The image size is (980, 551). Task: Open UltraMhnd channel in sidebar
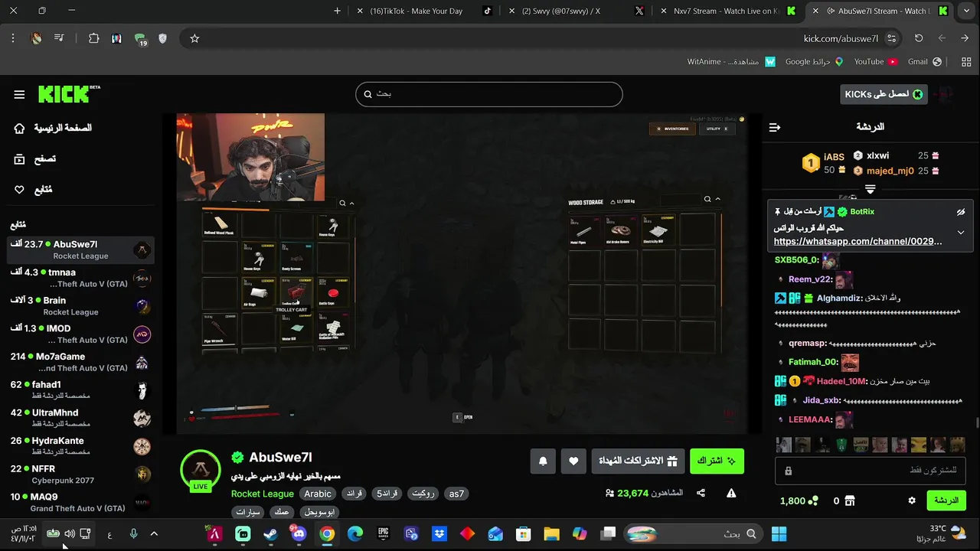pyautogui.click(x=80, y=418)
